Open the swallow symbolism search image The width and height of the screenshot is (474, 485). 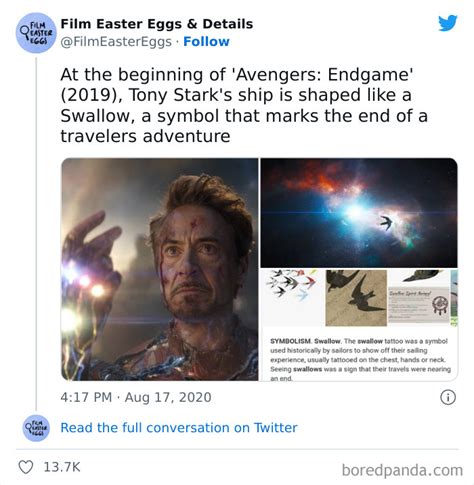(359, 325)
